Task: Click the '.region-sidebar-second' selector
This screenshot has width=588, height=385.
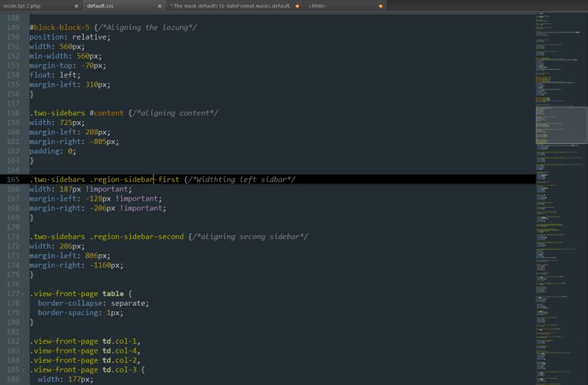Action: pyautogui.click(x=137, y=237)
